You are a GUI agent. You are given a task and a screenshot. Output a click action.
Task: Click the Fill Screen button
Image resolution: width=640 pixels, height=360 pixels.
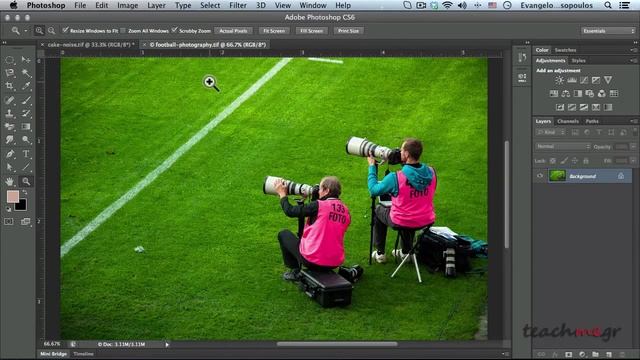pos(311,31)
